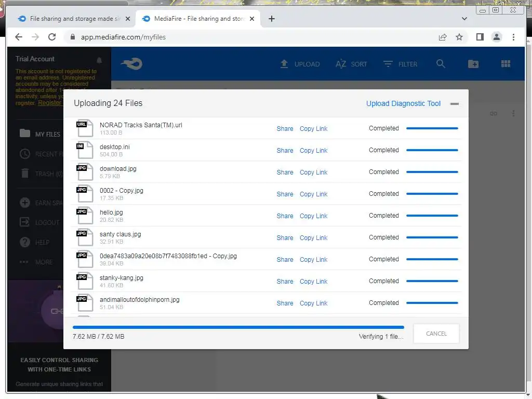
Task: Open Chrome three-dot menu
Action: pyautogui.click(x=513, y=37)
